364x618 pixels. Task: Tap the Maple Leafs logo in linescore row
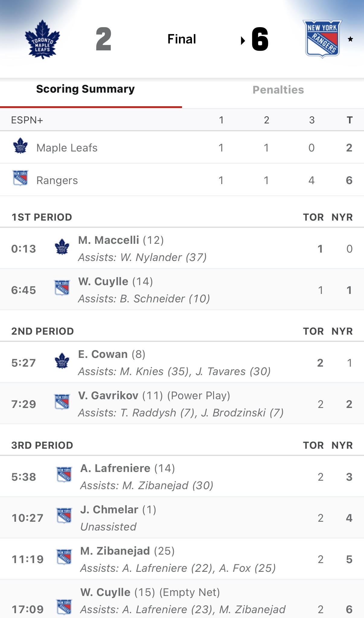coord(21,146)
